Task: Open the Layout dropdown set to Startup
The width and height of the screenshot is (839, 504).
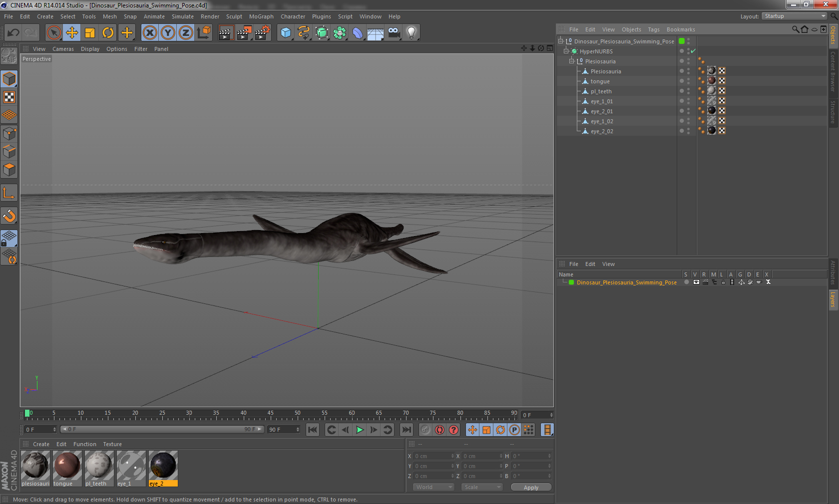Action: [x=795, y=16]
